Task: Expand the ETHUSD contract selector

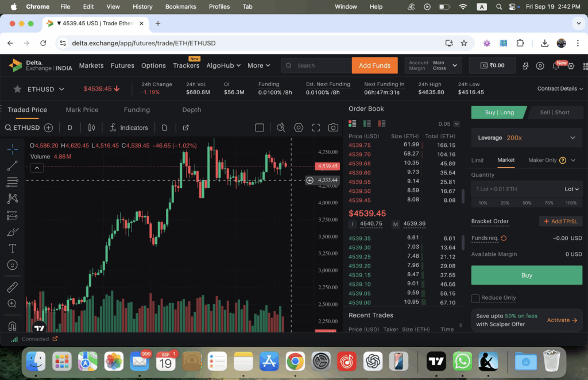Action: 61,89
